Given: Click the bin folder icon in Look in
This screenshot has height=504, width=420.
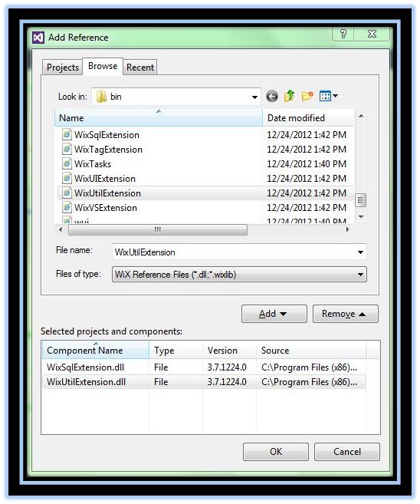Looking at the screenshot, I should coord(101,97).
